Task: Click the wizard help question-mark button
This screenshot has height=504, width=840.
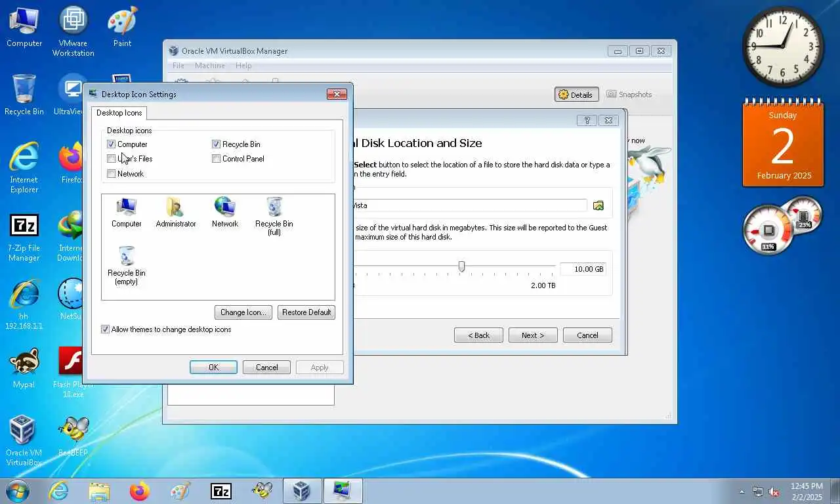Action: pos(587,120)
